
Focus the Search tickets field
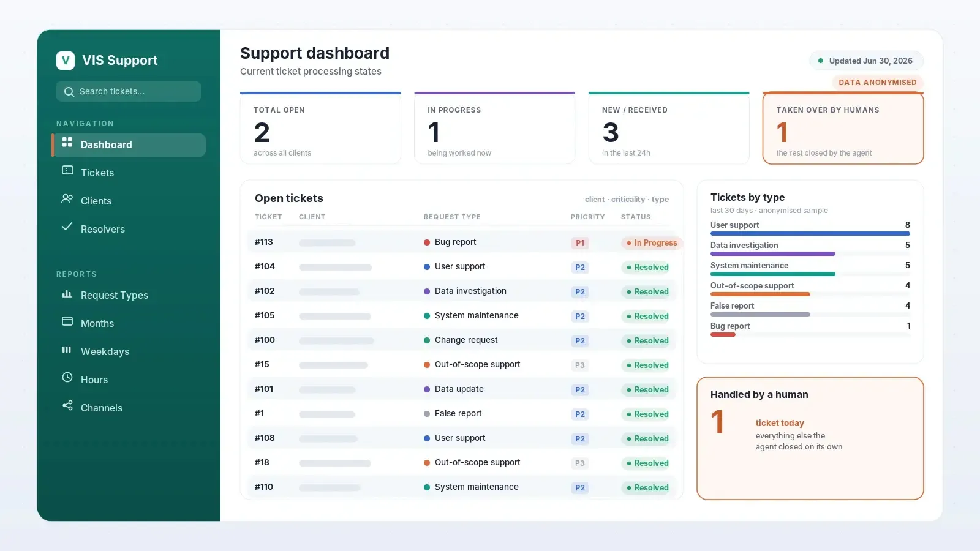129,91
